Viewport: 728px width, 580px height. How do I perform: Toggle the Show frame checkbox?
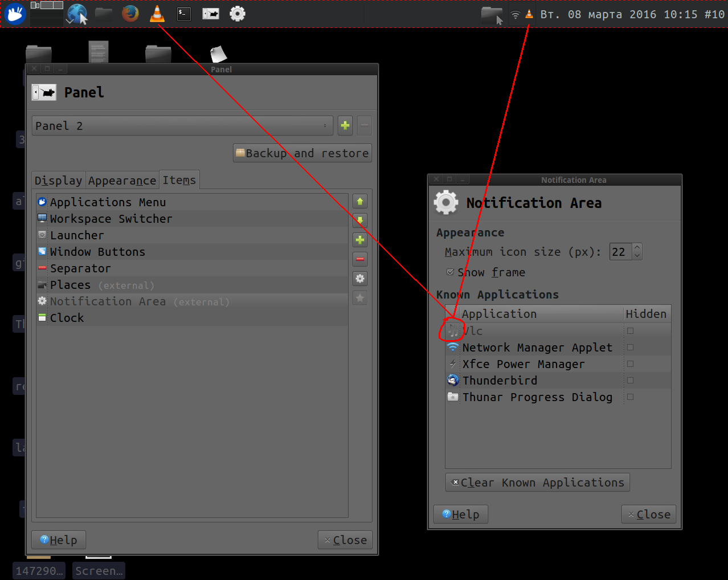coord(451,272)
